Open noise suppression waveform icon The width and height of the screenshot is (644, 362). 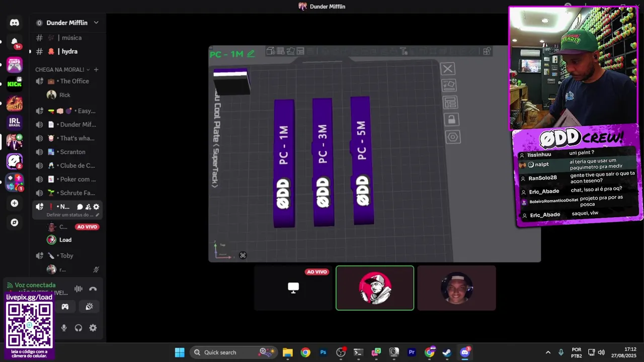pyautogui.click(x=78, y=289)
